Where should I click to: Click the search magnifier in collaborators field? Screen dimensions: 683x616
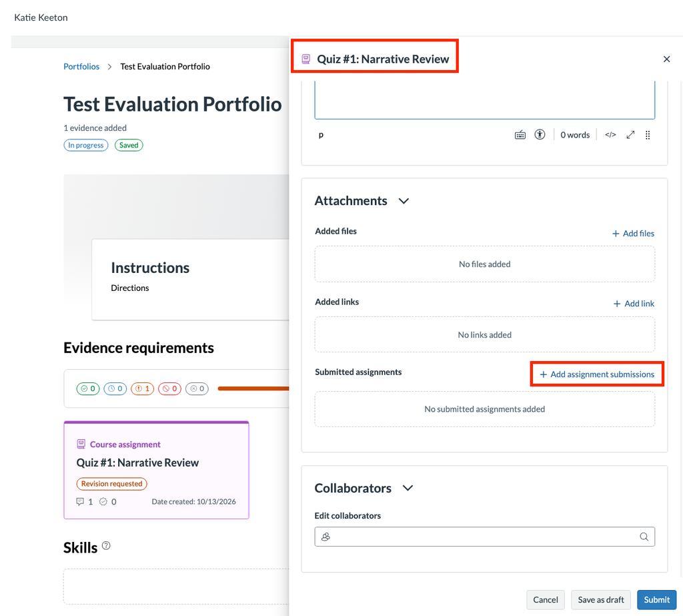point(644,537)
